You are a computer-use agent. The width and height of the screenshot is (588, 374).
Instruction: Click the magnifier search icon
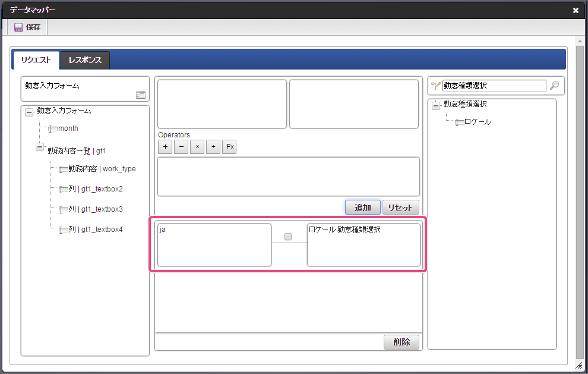[x=555, y=86]
